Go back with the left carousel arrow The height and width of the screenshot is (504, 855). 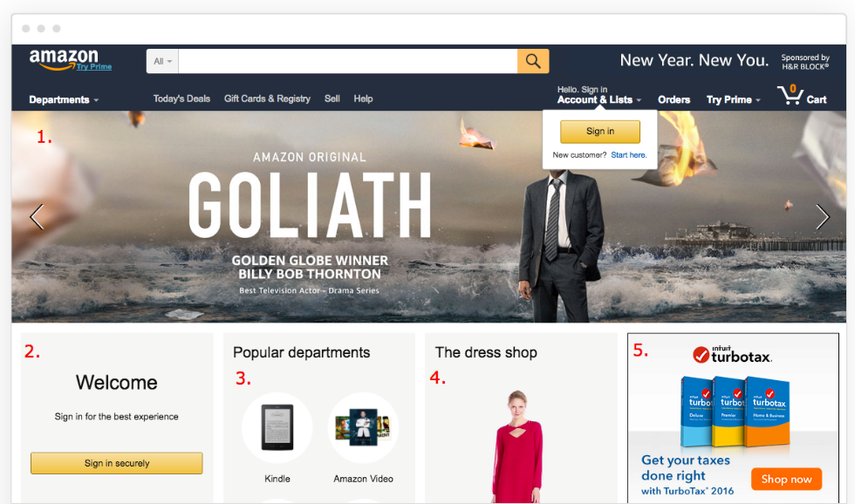pyautogui.click(x=37, y=217)
